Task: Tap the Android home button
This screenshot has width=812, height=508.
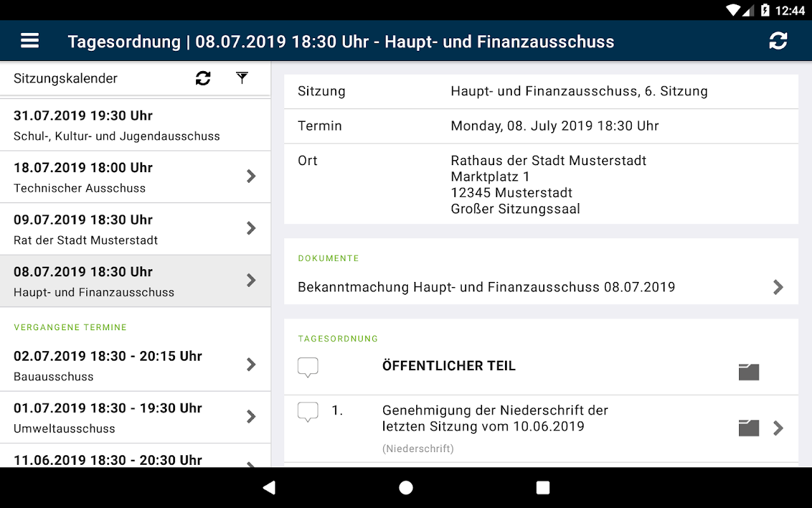Action: pos(406,488)
